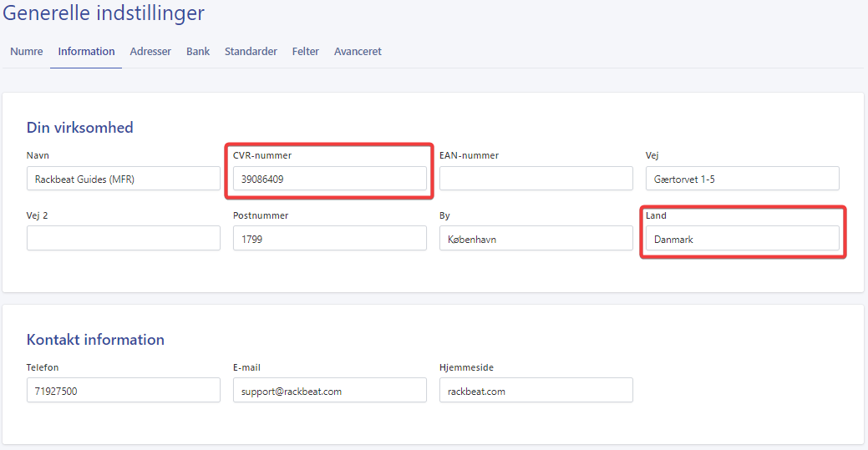The height and width of the screenshot is (450, 868).
Task: Select the Information tab
Action: pyautogui.click(x=86, y=52)
